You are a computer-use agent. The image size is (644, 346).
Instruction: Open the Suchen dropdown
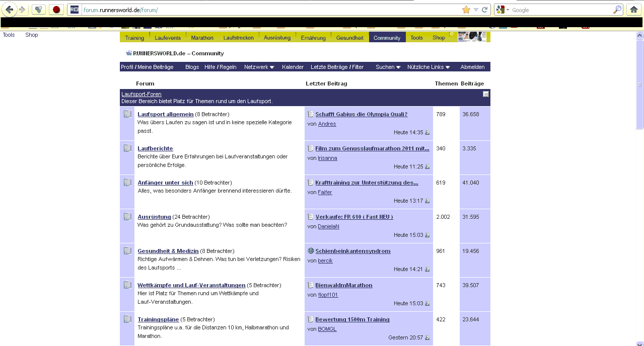tap(388, 67)
